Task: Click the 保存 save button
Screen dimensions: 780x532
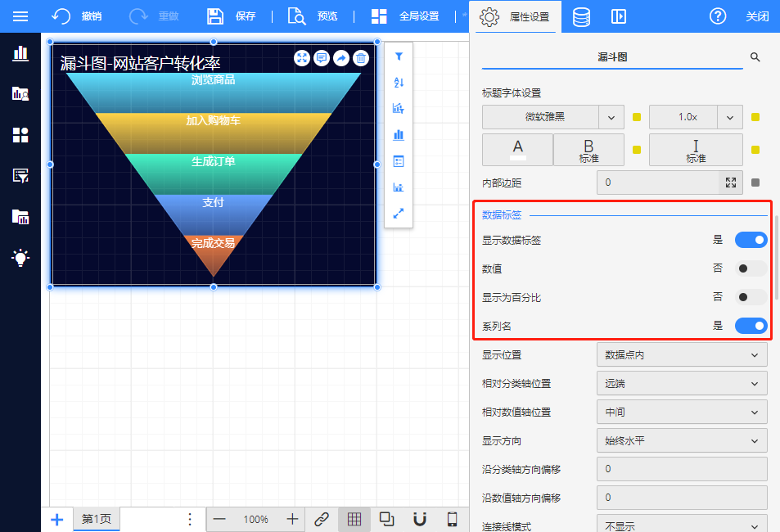Action: point(232,16)
